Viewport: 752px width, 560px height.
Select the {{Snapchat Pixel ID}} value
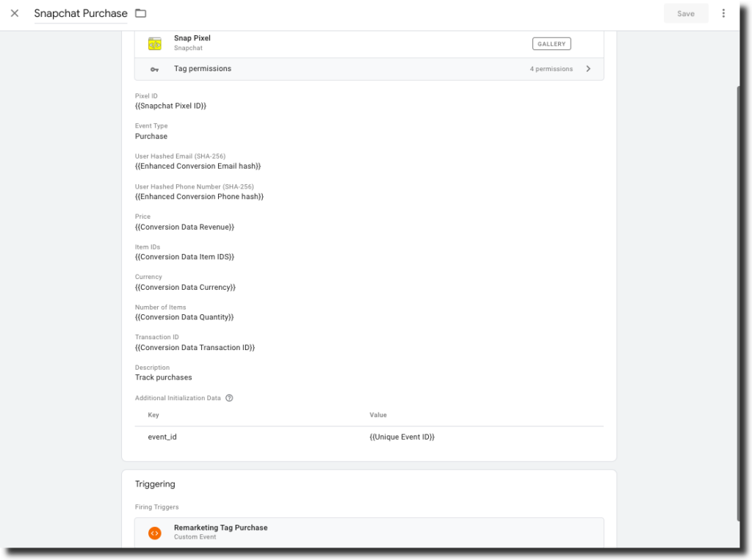pyautogui.click(x=170, y=106)
